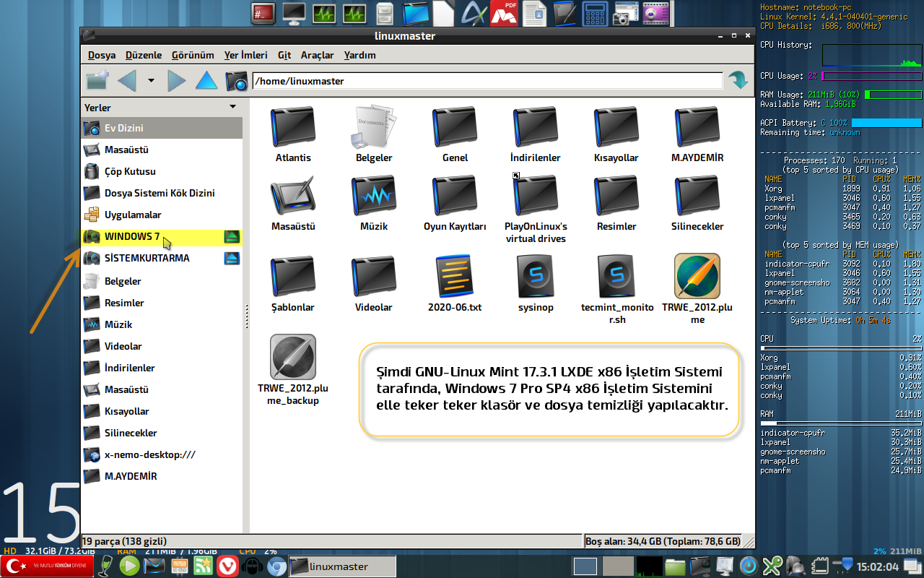Open the Yardım menu
Image resolution: width=924 pixels, height=578 pixels.
pyautogui.click(x=359, y=55)
